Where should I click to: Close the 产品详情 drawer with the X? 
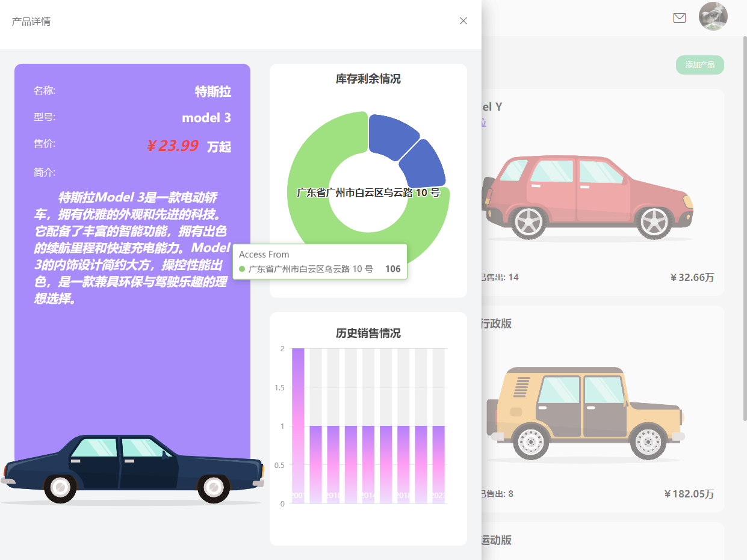pyautogui.click(x=463, y=21)
